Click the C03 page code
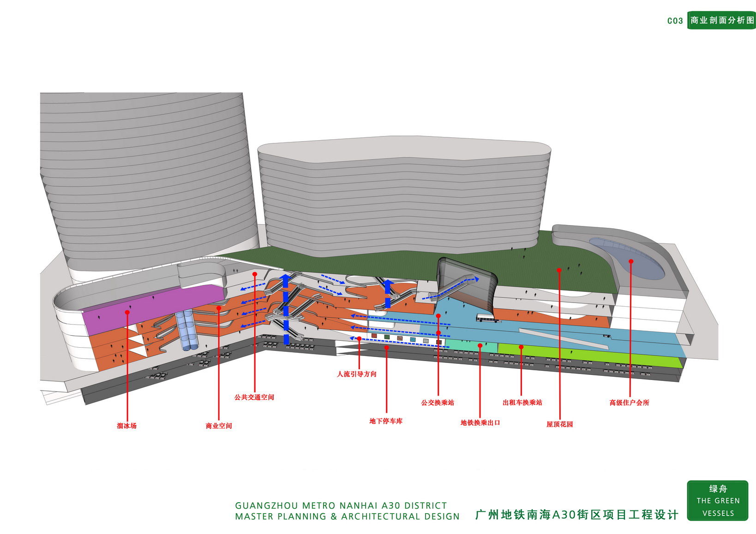This screenshot has width=756, height=534. (x=675, y=21)
